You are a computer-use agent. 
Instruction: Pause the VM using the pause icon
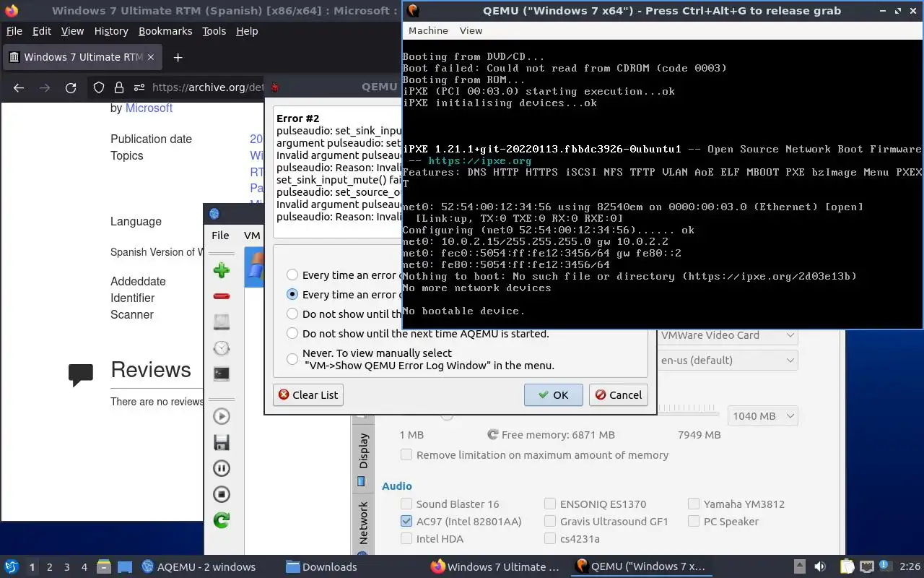(x=222, y=468)
